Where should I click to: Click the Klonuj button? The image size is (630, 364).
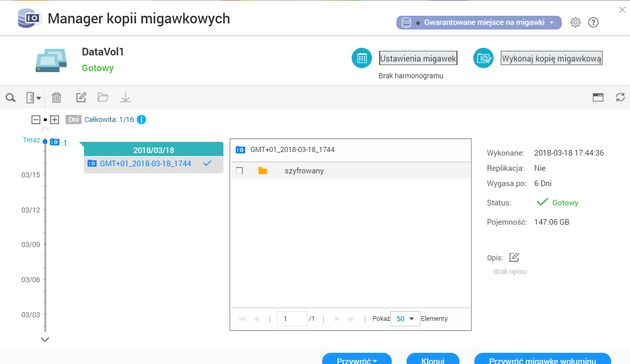tap(433, 359)
